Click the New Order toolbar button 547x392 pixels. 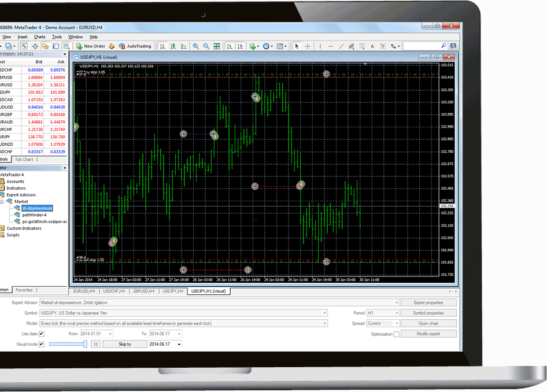[x=90, y=46]
